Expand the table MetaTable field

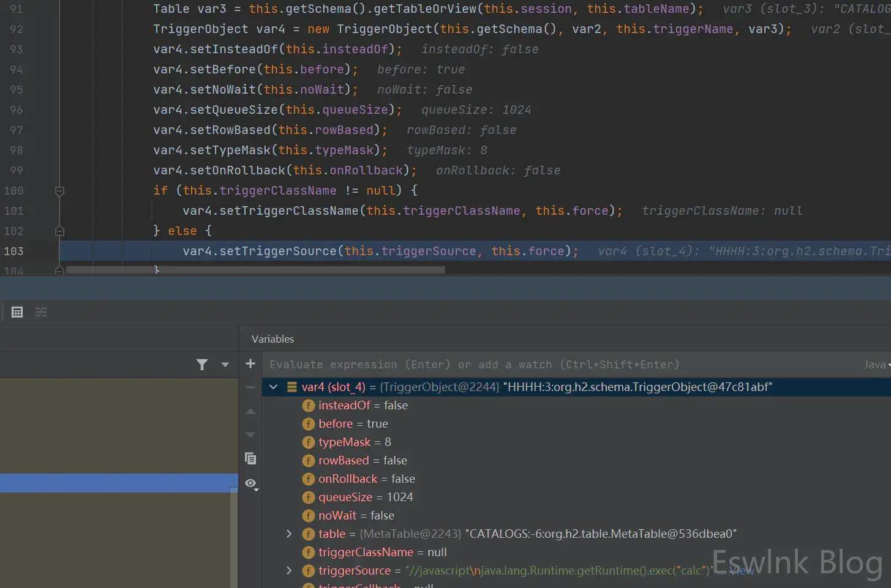289,534
